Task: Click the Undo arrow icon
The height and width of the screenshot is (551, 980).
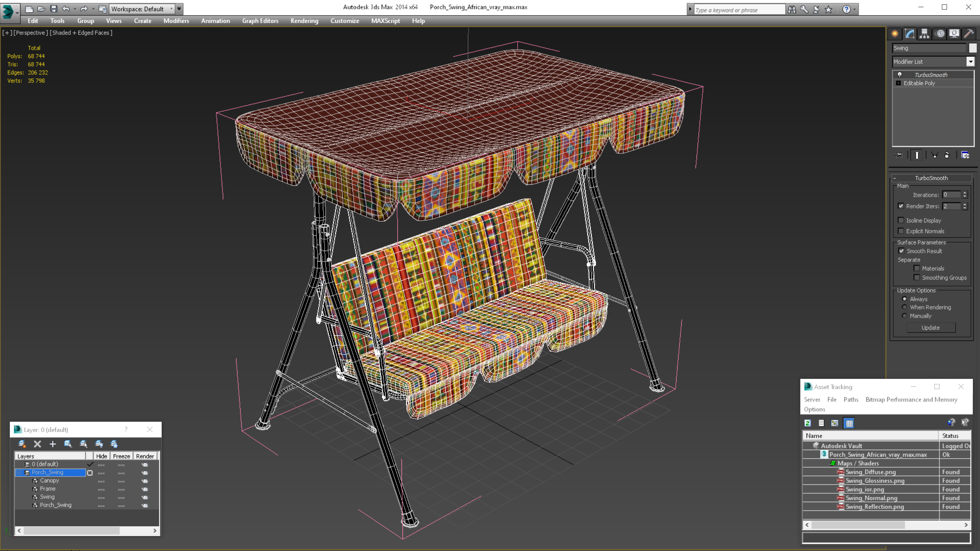Action: [x=66, y=9]
